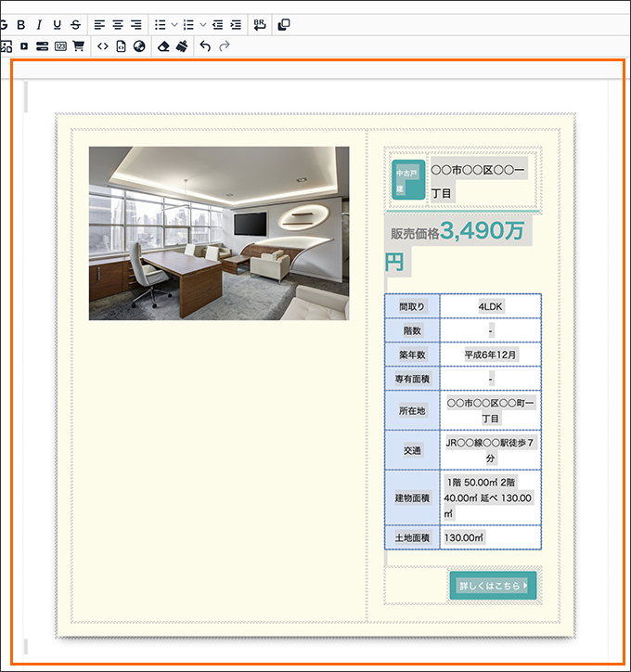Click the ○○市○○区○○町一丁目 address cell

pos(491,410)
